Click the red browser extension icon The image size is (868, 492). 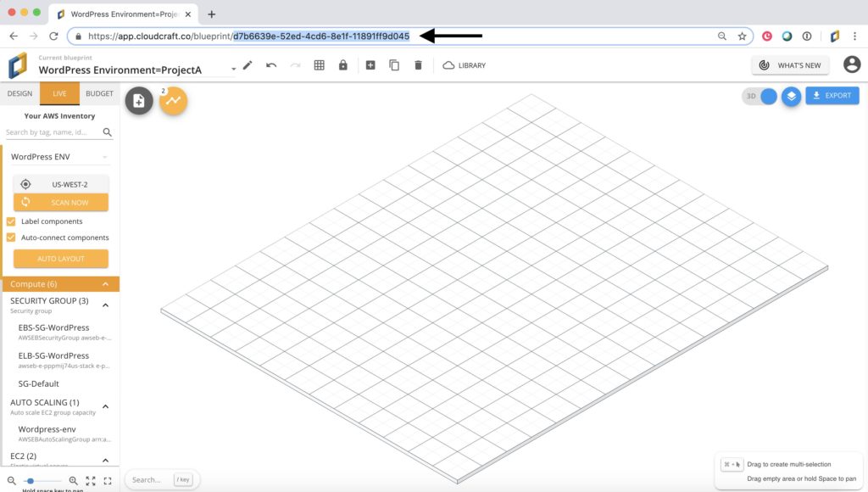click(x=766, y=36)
